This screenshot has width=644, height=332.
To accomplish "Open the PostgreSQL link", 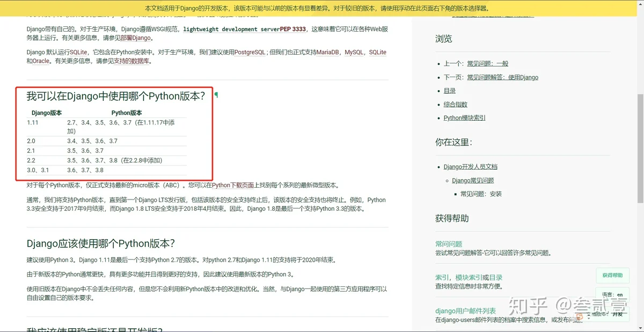I will click(x=250, y=52).
